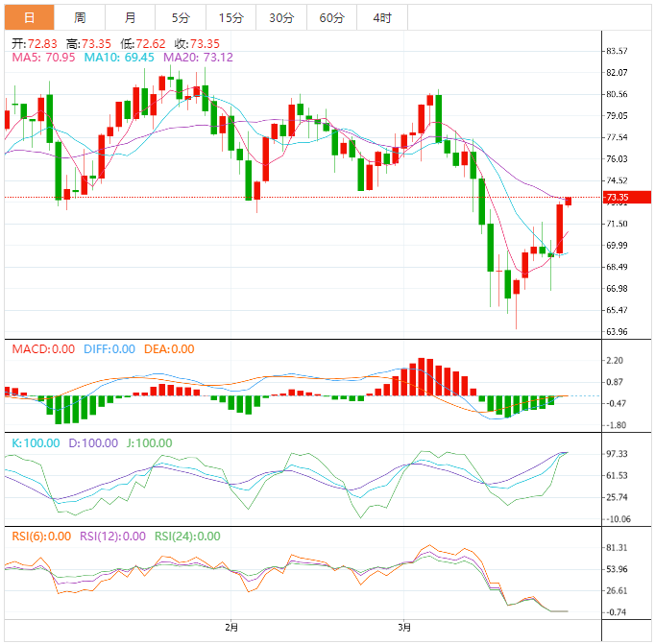This screenshot has width=655, height=644.
Task: Switch to the 4时 four-hour tab
Action: pos(381,17)
